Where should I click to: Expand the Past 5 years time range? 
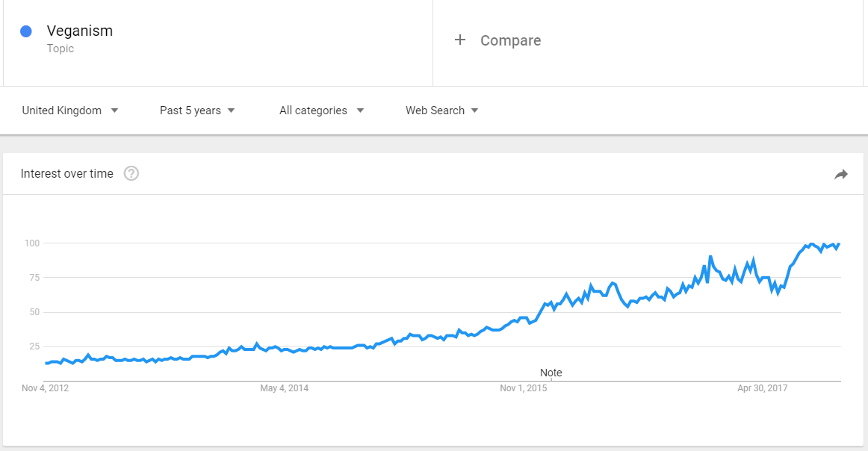(x=197, y=111)
